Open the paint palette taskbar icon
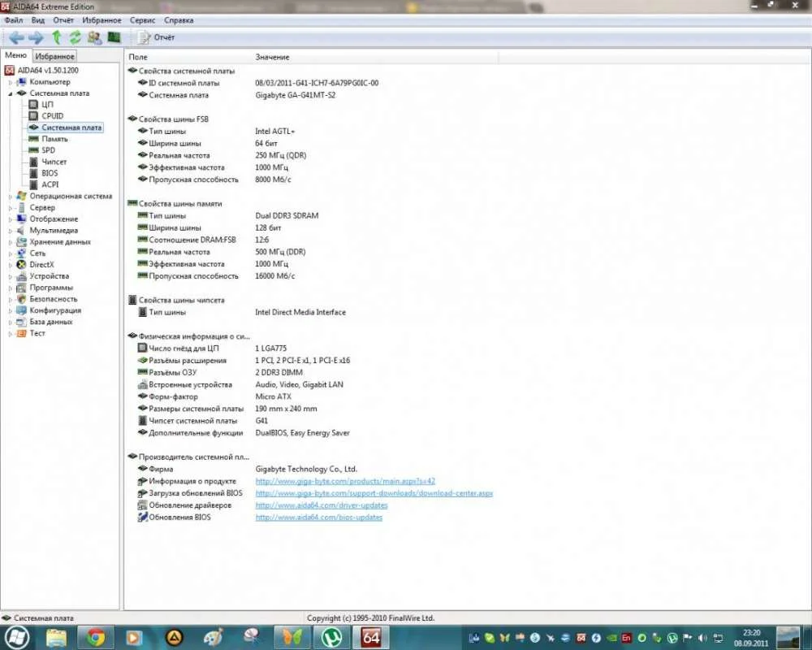The width and height of the screenshot is (812, 650). (x=213, y=637)
